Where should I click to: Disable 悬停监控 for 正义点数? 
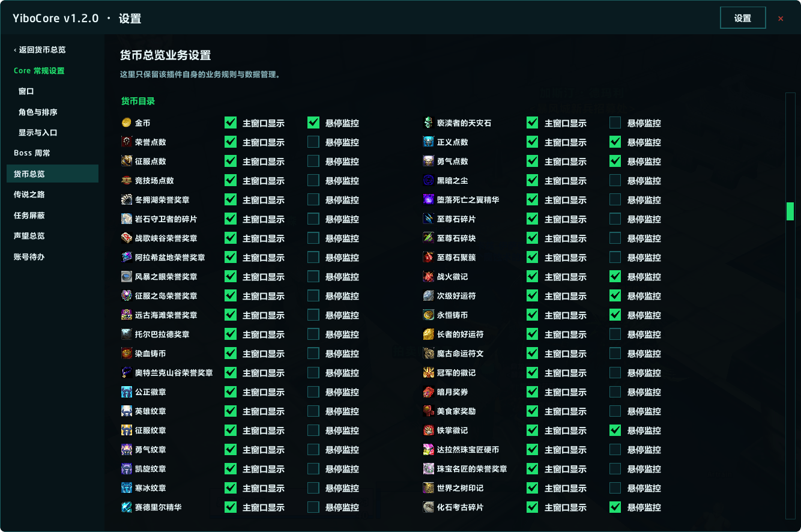point(615,142)
